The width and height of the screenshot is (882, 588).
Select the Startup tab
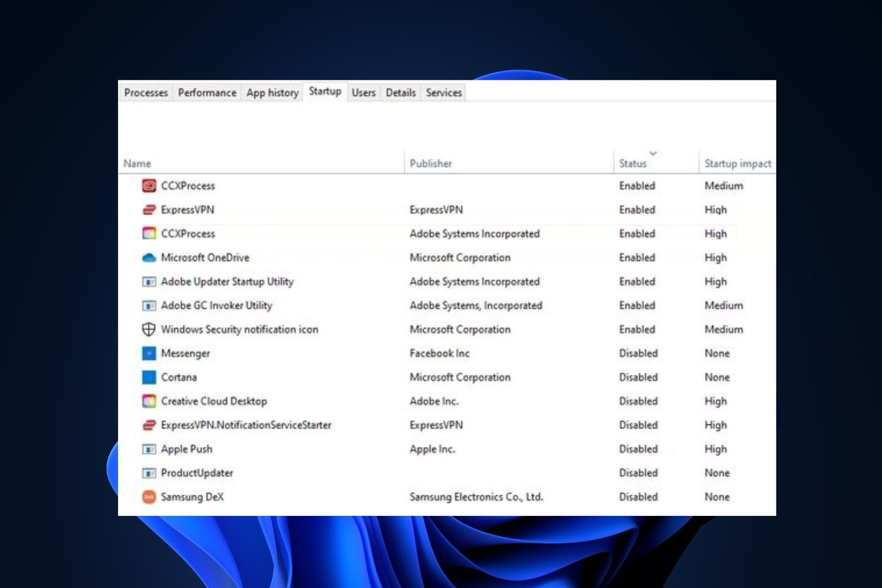point(325,91)
